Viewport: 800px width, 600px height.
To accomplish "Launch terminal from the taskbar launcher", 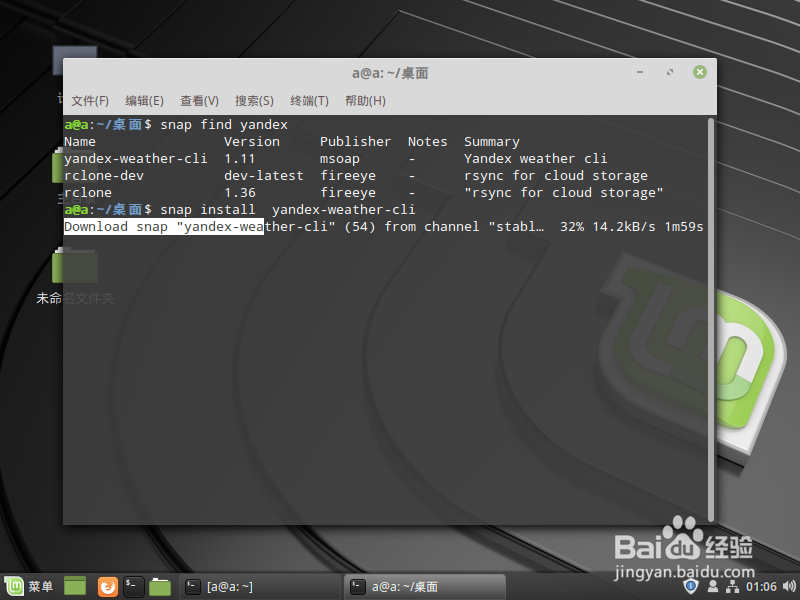I will (x=134, y=587).
